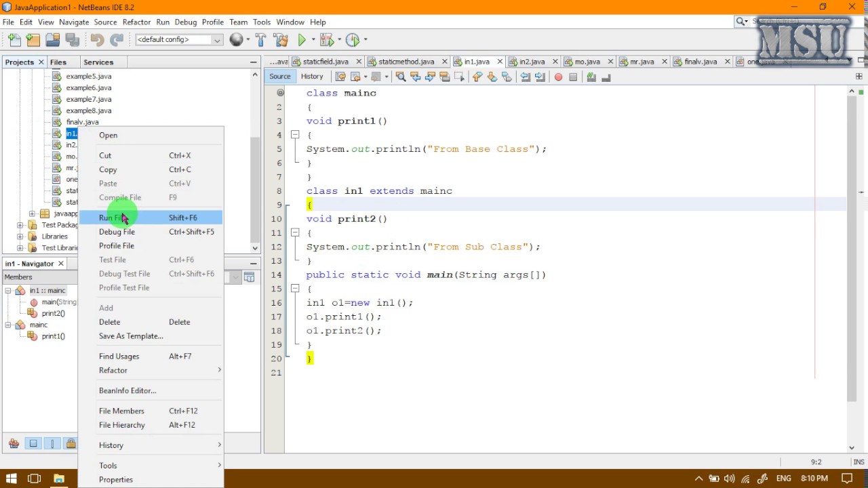
Task: Click the Shift Line Right icon
Action: (540, 77)
